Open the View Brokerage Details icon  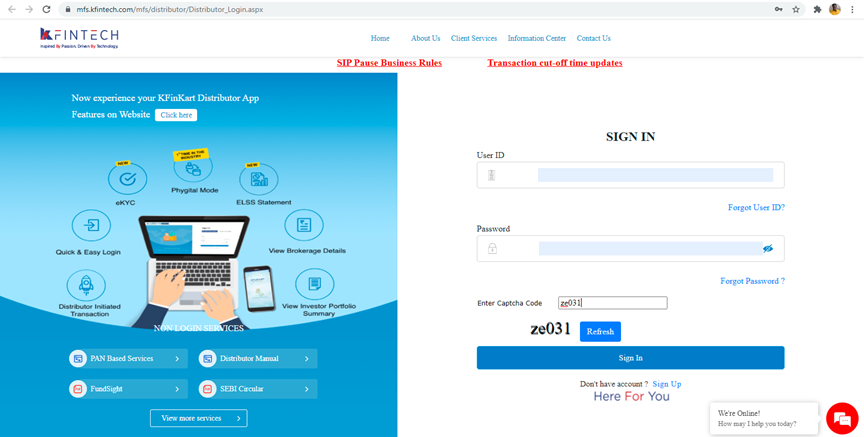304,225
